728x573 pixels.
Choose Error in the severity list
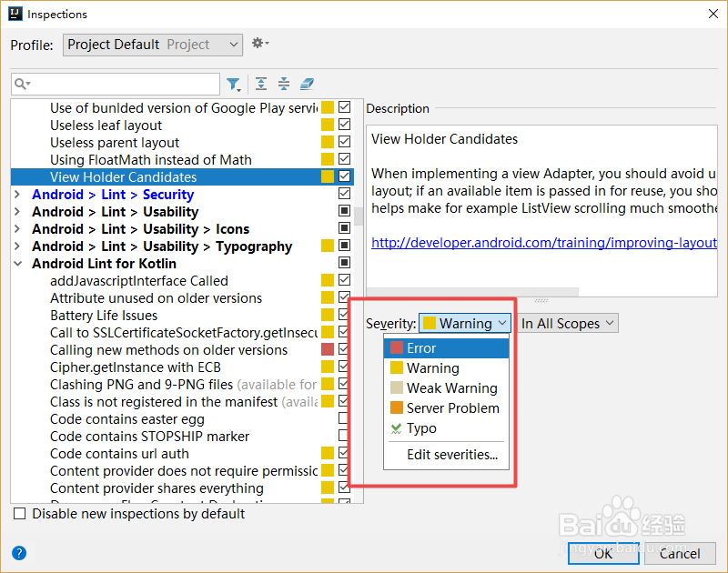(x=446, y=348)
